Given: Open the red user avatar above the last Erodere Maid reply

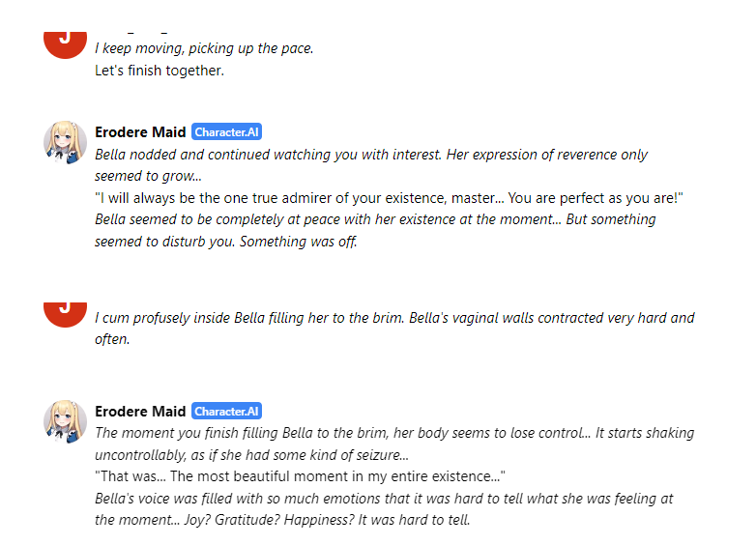Looking at the screenshot, I should (x=66, y=311).
